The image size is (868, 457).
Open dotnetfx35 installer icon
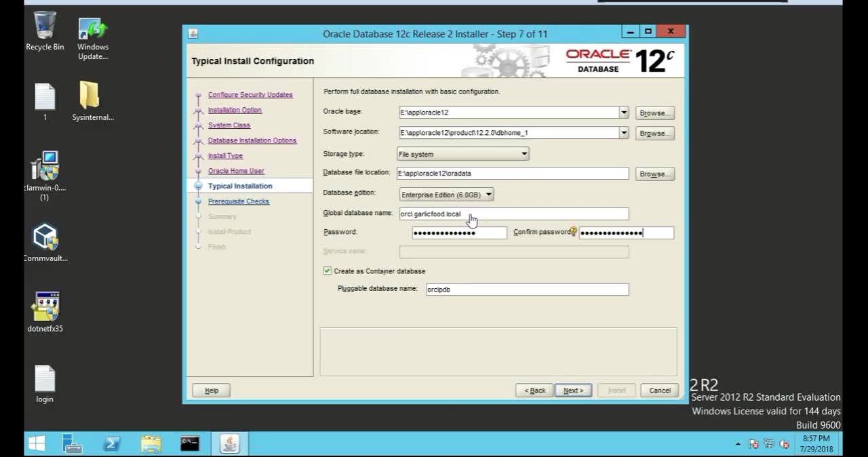pos(45,312)
